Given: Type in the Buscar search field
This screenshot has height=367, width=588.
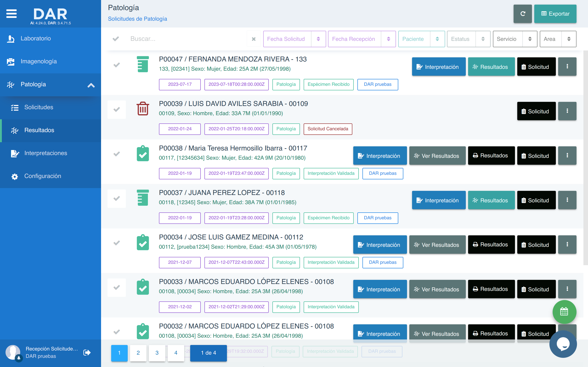Looking at the screenshot, I should pyautogui.click(x=185, y=39).
